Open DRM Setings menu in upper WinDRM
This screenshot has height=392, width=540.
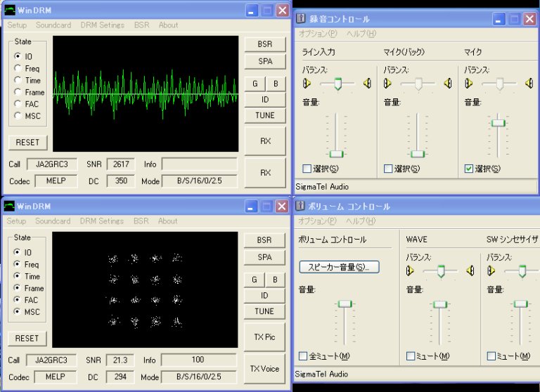point(102,25)
